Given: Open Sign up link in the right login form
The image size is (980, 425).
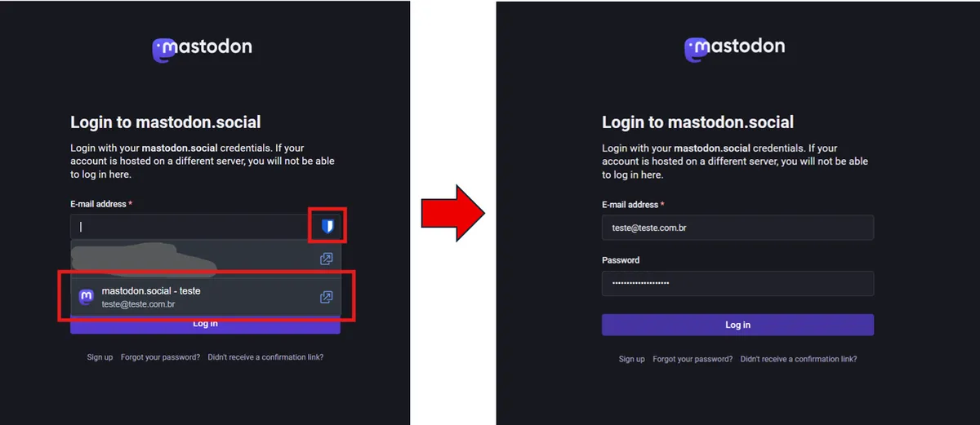Looking at the screenshot, I should coord(631,359).
